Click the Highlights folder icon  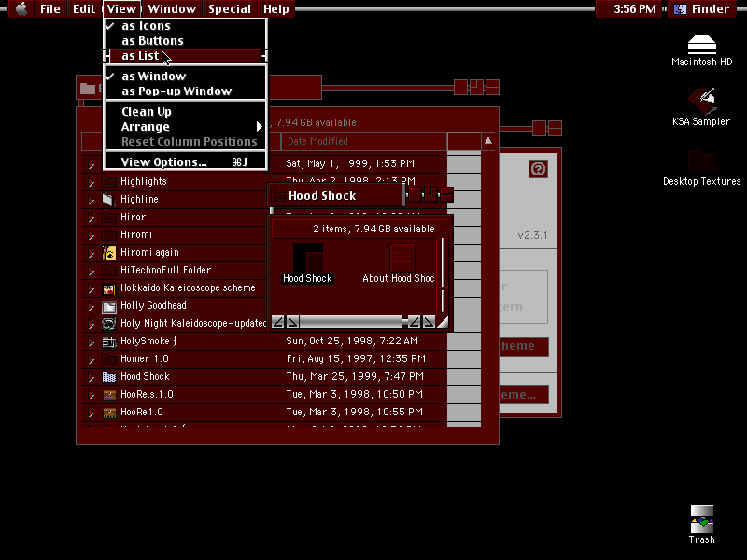[x=109, y=182]
